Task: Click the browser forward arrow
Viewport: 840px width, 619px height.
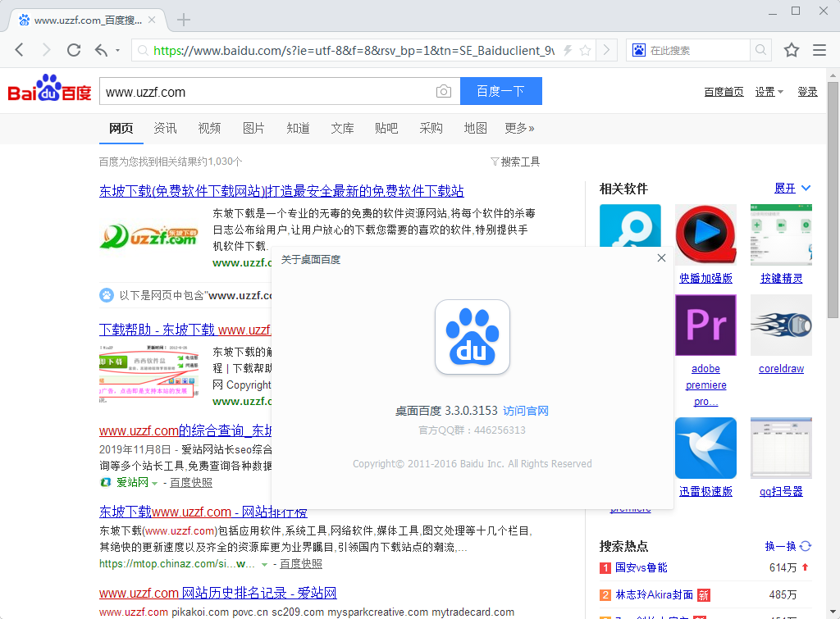Action: 47,50
